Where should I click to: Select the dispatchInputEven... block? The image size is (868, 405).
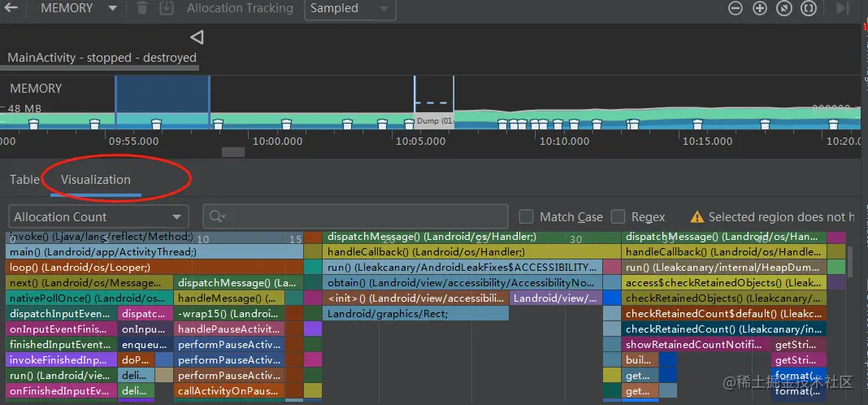(x=61, y=314)
